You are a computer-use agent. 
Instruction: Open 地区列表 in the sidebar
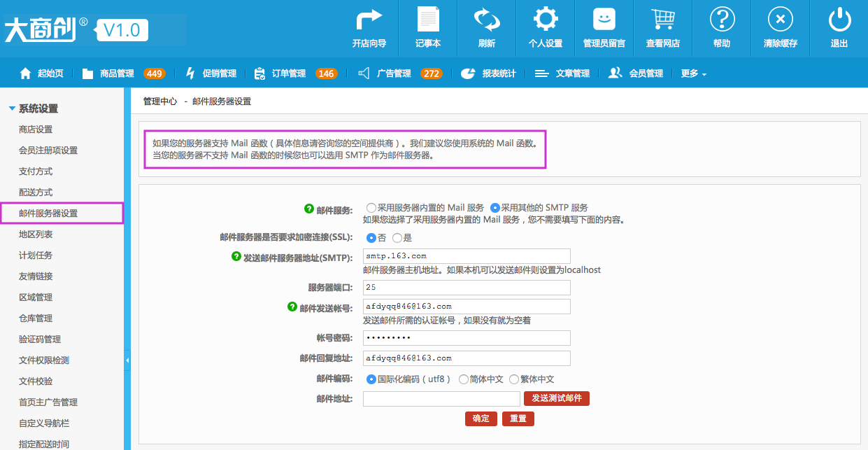click(36, 234)
